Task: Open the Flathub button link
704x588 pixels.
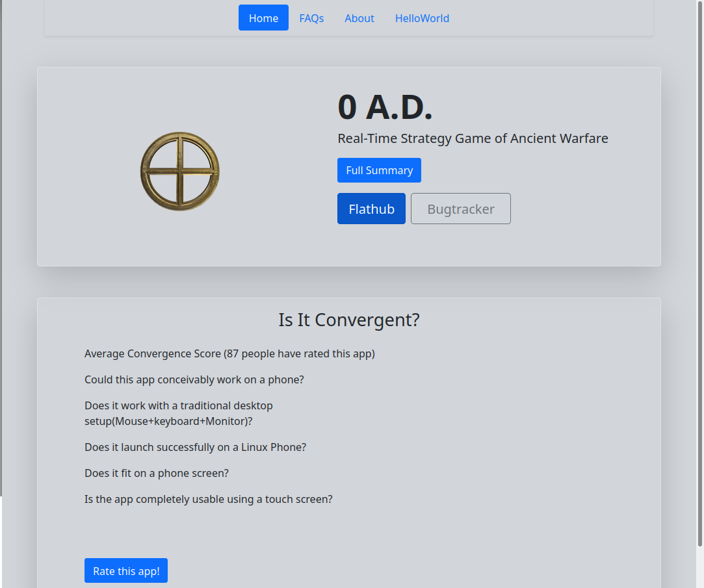Action: coord(371,209)
